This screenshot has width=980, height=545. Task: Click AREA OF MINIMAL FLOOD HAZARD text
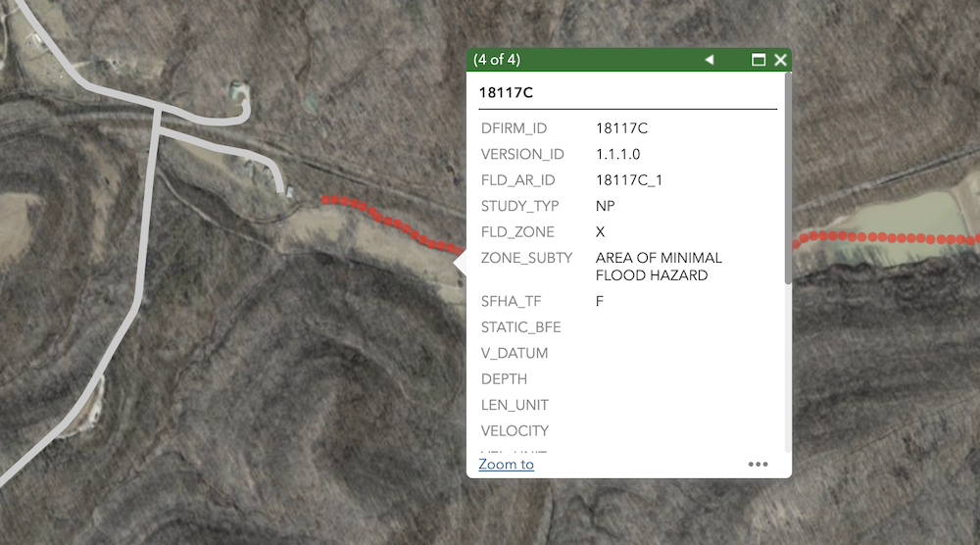(x=658, y=267)
